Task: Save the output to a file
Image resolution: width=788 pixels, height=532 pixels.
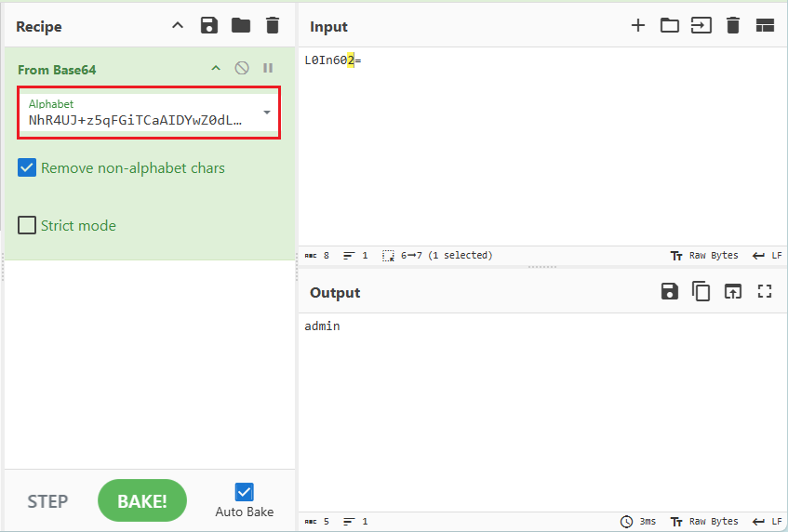Action: [669, 292]
